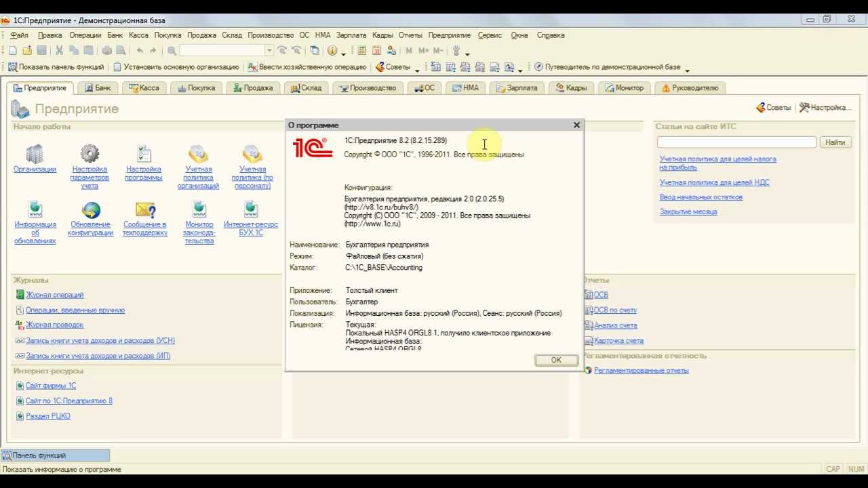Expand the dropdown arrow next to info icon
Image resolution: width=868 pixels, height=488 pixels.
tap(344, 52)
